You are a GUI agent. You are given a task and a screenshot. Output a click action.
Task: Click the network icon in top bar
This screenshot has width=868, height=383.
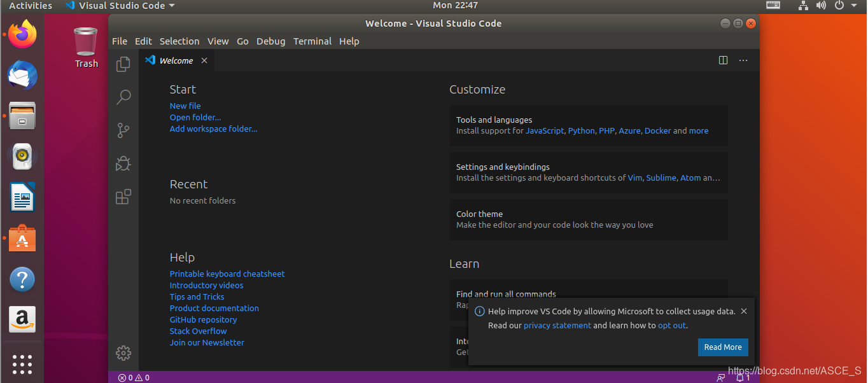point(803,6)
